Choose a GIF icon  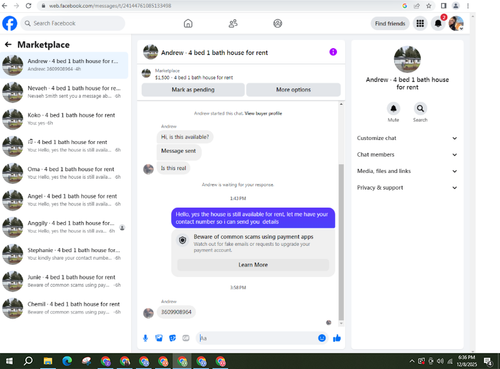tap(186, 338)
